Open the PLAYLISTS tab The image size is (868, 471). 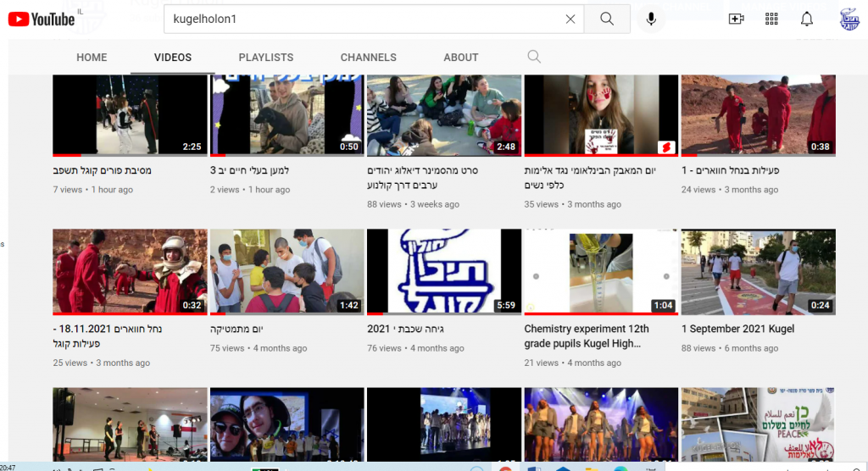click(x=266, y=58)
